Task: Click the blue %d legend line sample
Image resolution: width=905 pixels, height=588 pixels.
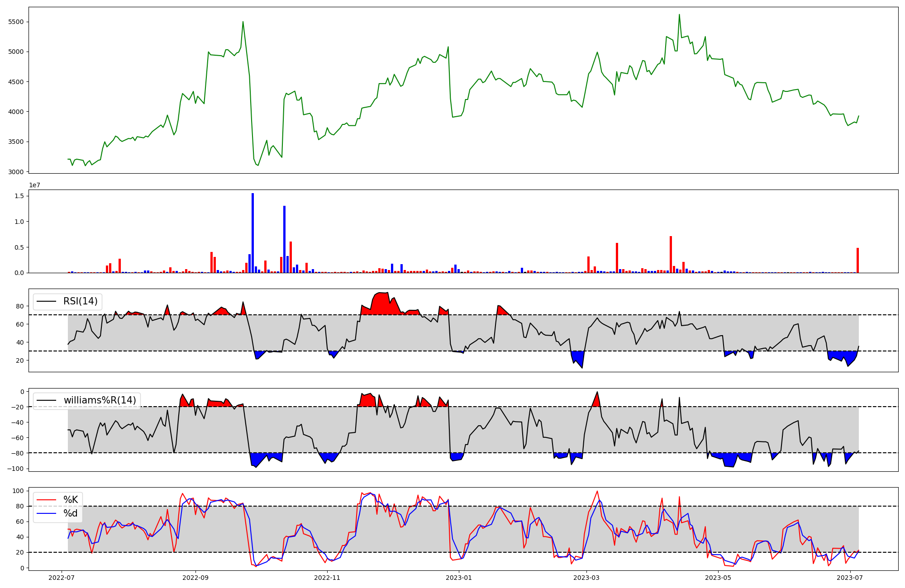Action: [x=47, y=513]
